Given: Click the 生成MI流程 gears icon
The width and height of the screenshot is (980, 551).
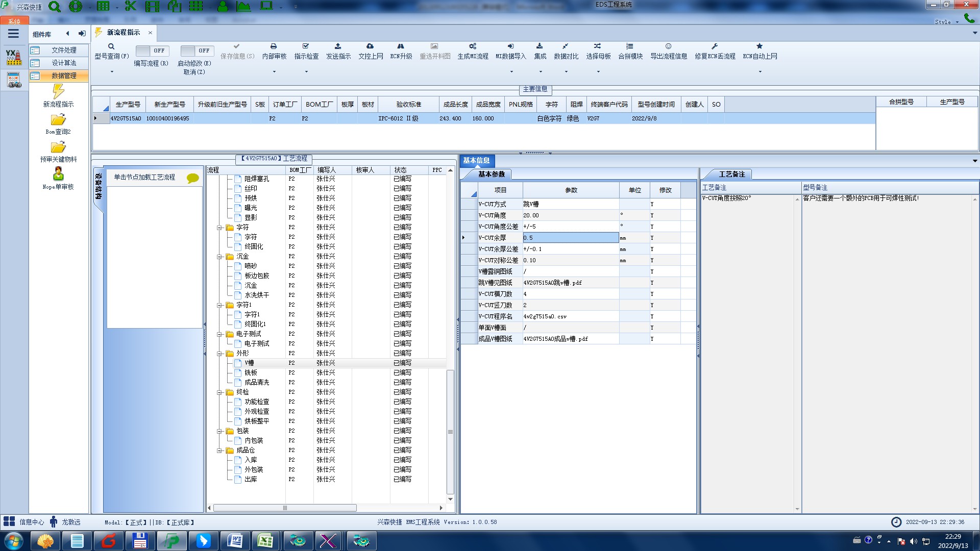Looking at the screenshot, I should [473, 46].
